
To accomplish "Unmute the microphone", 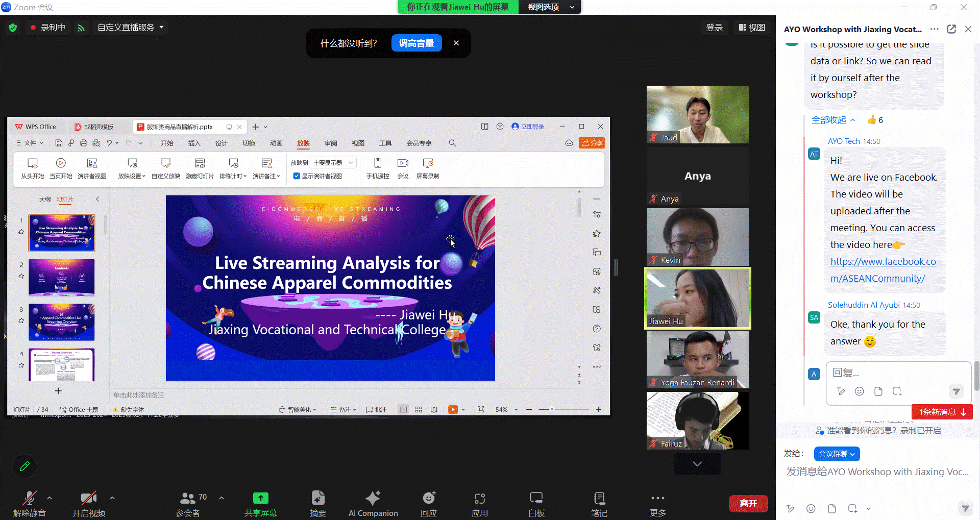I will pyautogui.click(x=30, y=499).
